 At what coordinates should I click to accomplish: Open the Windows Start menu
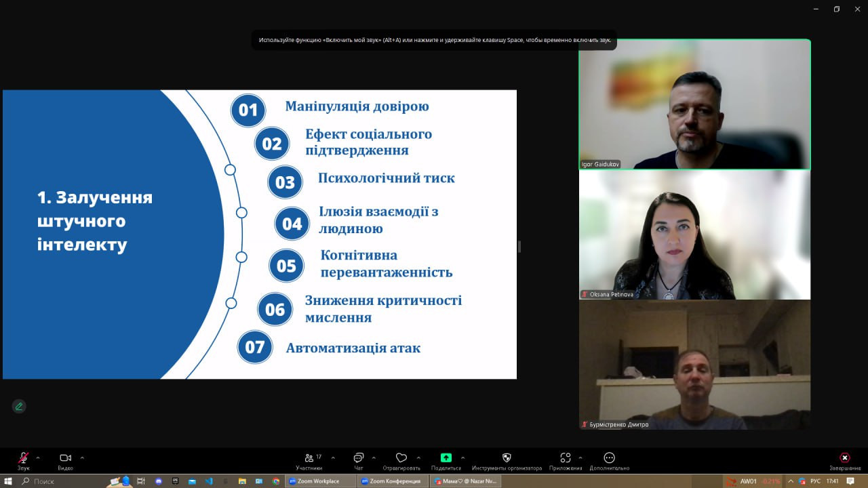coord(8,481)
